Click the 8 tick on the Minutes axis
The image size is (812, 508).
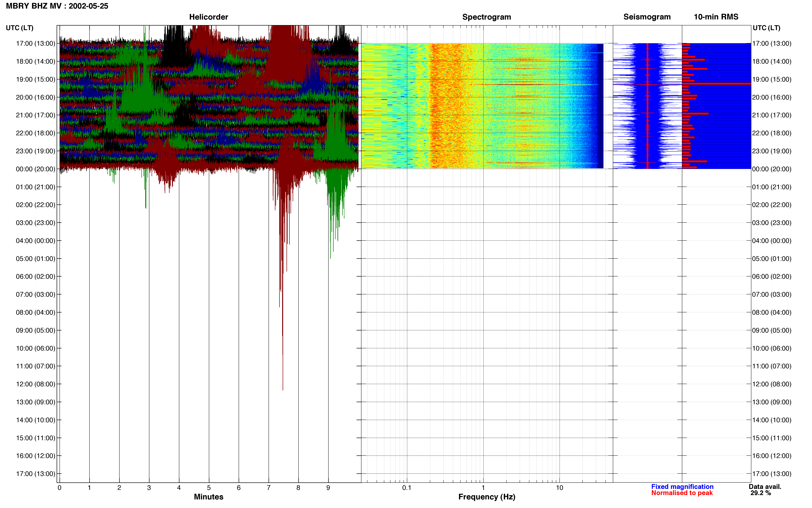298,487
